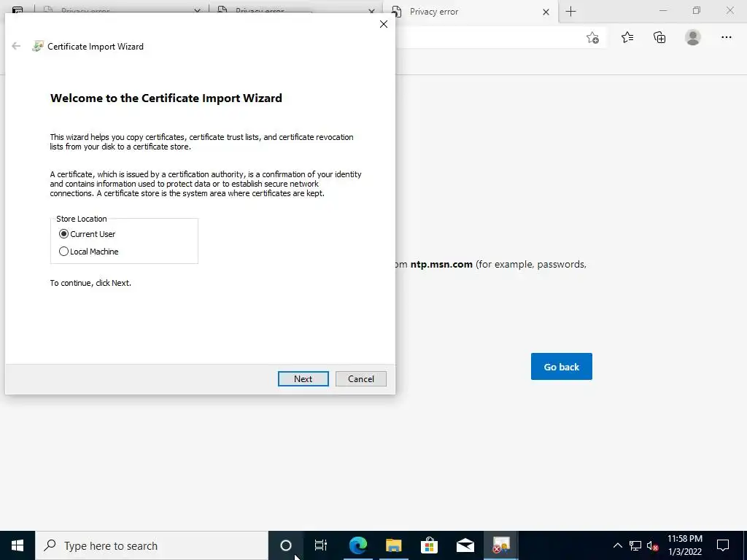Image resolution: width=747 pixels, height=560 pixels.
Task: Cancel the Certificate Import Wizard
Action: (360, 378)
